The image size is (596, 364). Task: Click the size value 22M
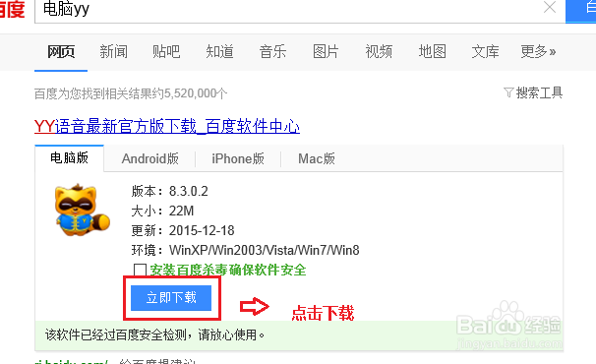[181, 211]
